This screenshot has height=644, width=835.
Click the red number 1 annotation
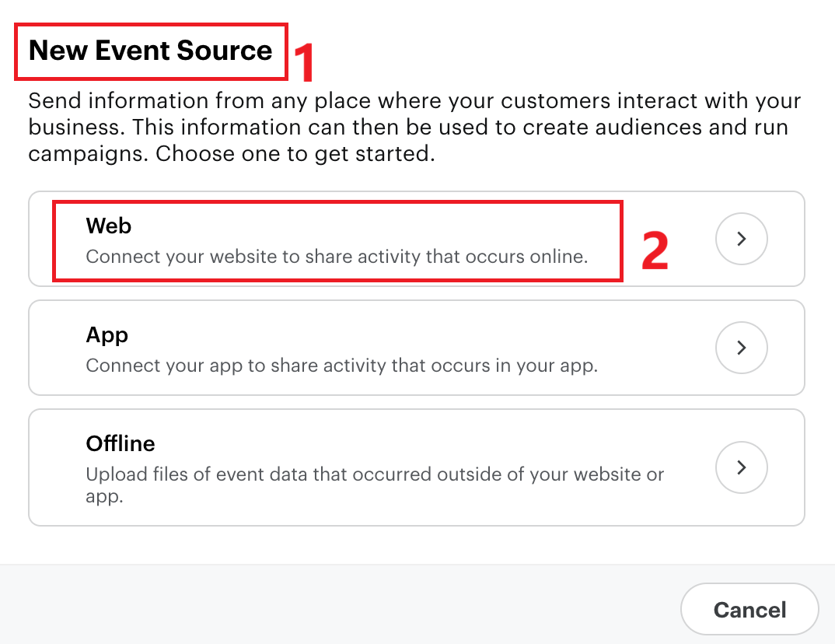303,62
